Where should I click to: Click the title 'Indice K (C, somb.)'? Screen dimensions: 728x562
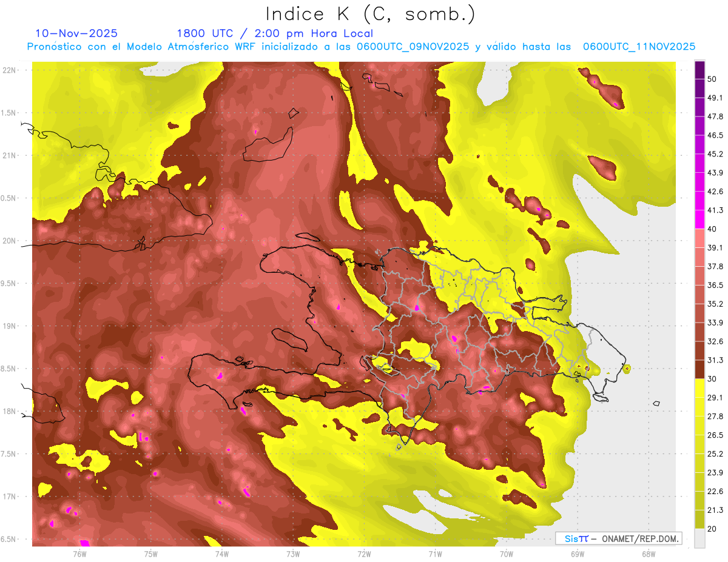click(371, 14)
